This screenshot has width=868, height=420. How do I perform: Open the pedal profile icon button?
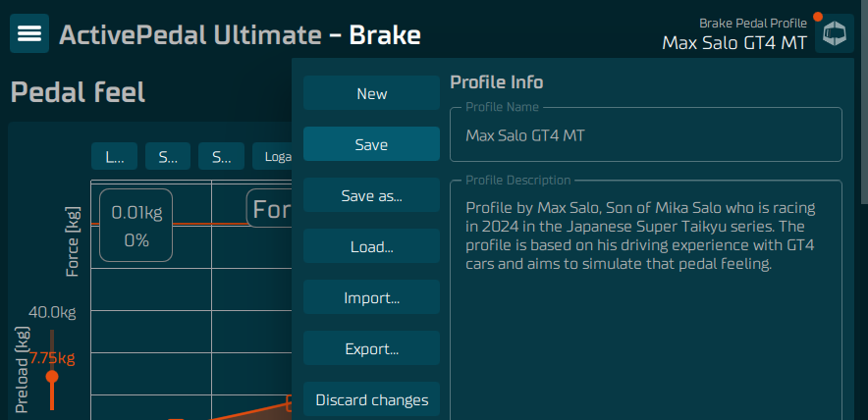click(835, 33)
